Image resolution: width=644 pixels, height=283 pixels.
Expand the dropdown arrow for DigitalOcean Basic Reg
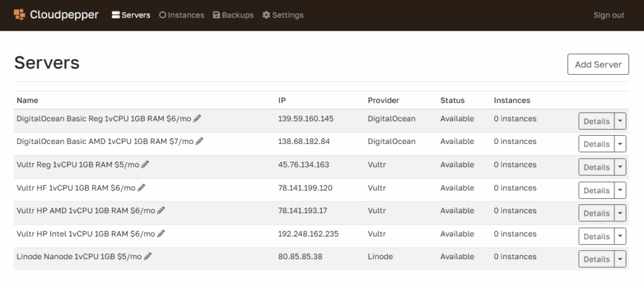tap(620, 121)
